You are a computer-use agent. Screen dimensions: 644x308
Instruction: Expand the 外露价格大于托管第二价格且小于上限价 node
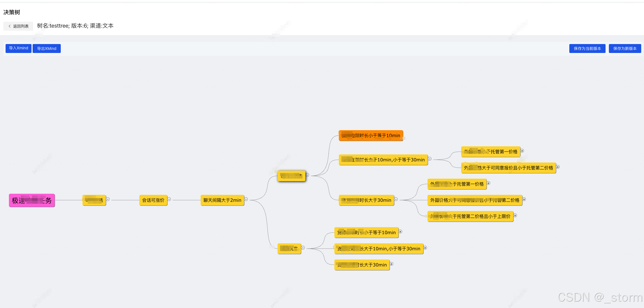pyautogui.click(x=515, y=215)
